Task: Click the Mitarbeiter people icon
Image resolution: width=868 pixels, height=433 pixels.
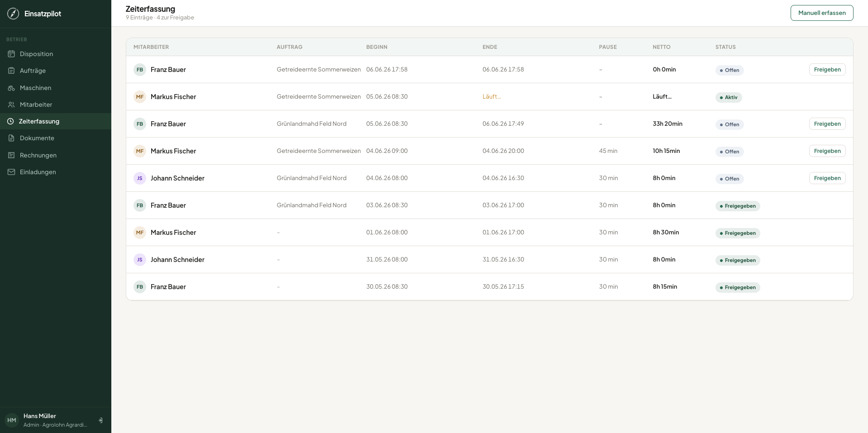Action: point(11,105)
